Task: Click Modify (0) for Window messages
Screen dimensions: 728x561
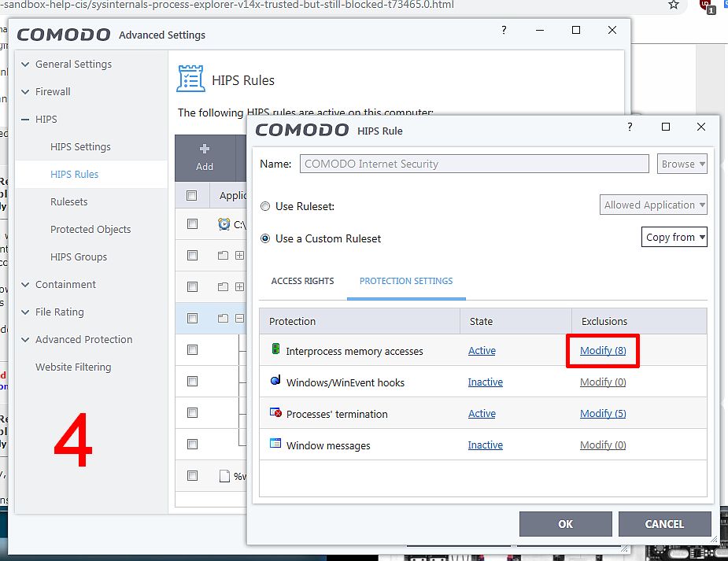Action: (x=603, y=445)
